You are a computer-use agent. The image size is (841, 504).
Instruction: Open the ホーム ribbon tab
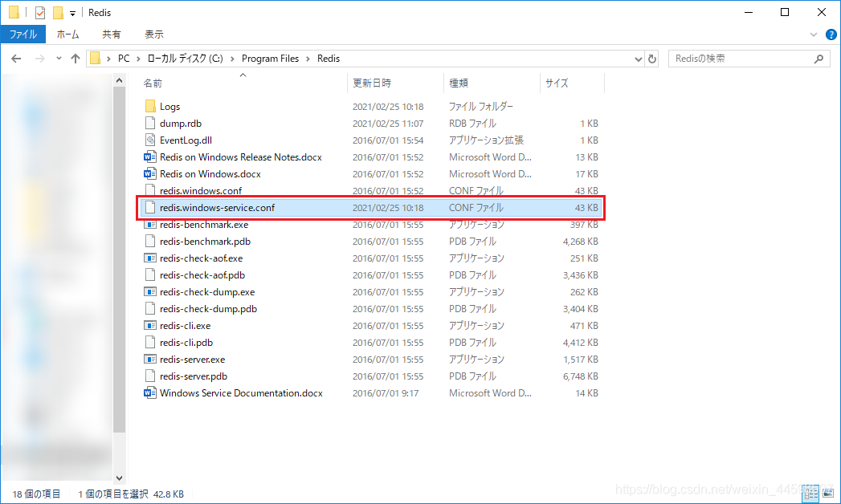(67, 35)
